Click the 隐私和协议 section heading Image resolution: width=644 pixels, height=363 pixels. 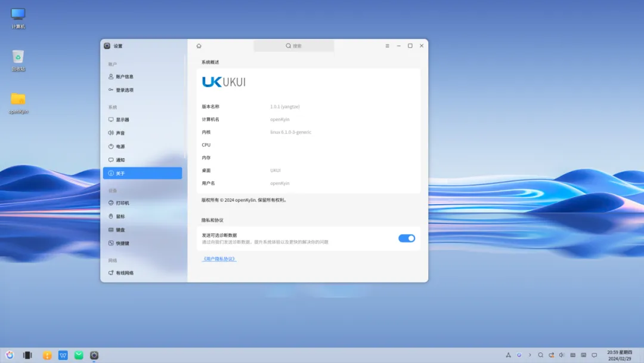212,220
